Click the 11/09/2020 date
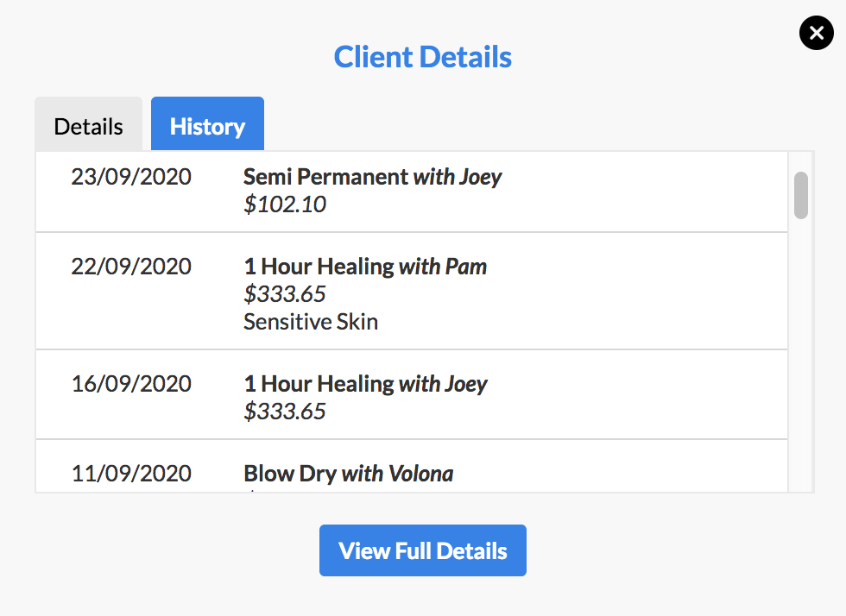The image size is (846, 616). click(131, 474)
